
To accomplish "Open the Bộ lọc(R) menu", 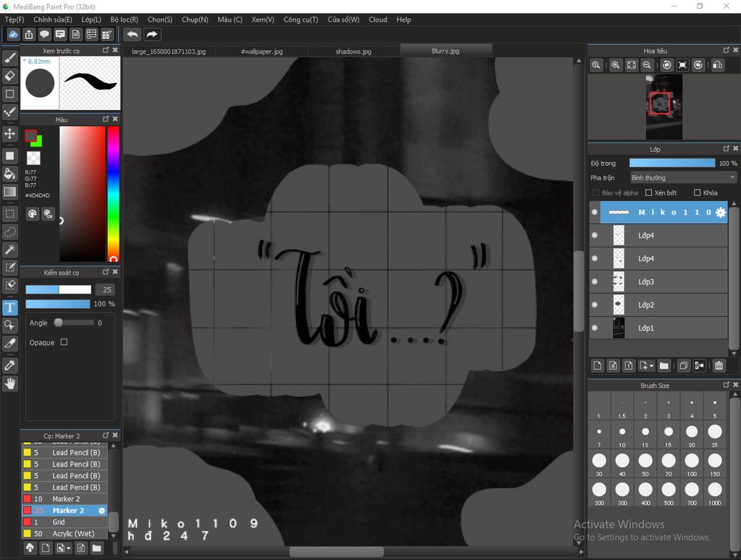I will [x=124, y=20].
